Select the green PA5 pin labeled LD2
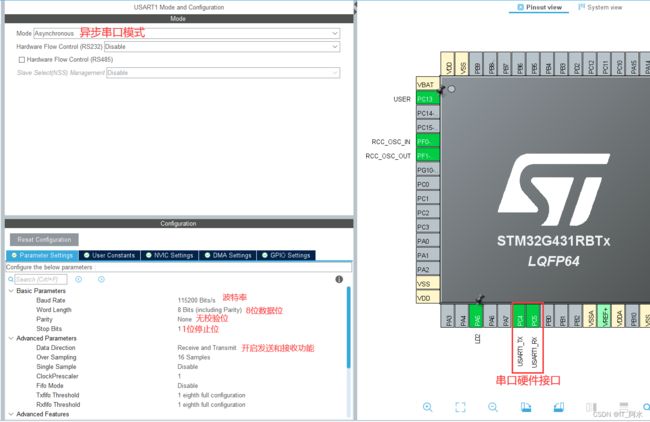 (477, 316)
